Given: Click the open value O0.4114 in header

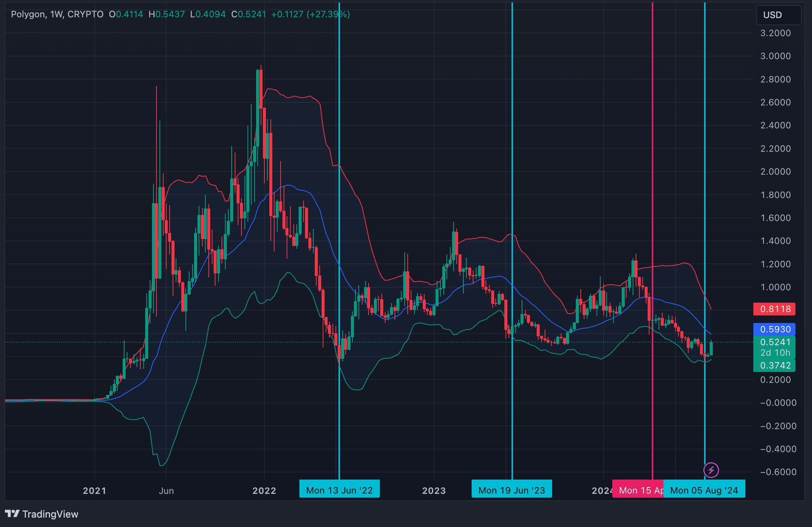Looking at the screenshot, I should tap(126, 14).
